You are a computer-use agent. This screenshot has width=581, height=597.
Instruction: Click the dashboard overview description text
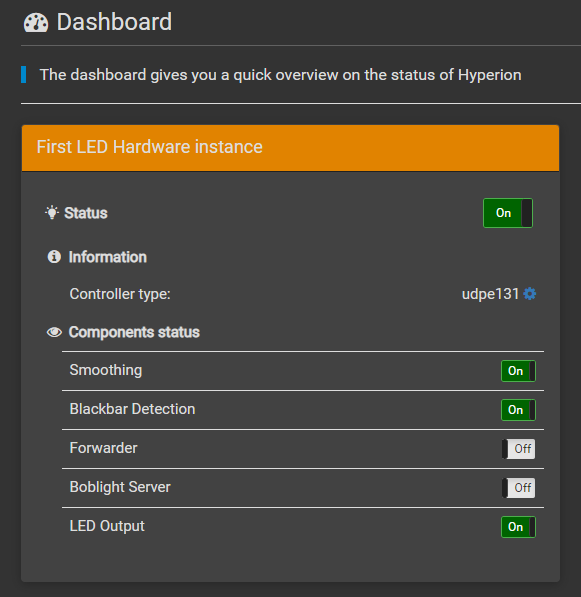tap(281, 75)
